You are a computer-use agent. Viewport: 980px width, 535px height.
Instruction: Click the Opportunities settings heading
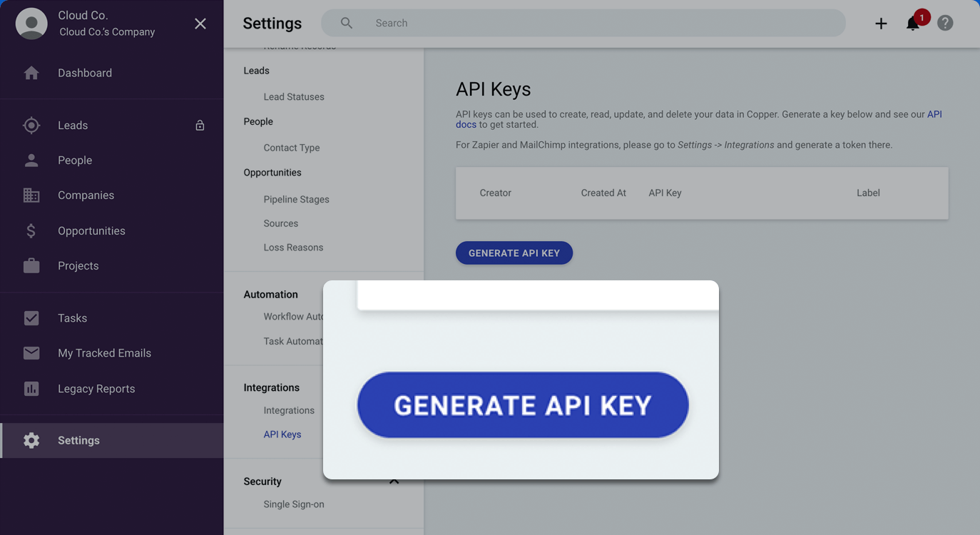(x=272, y=173)
